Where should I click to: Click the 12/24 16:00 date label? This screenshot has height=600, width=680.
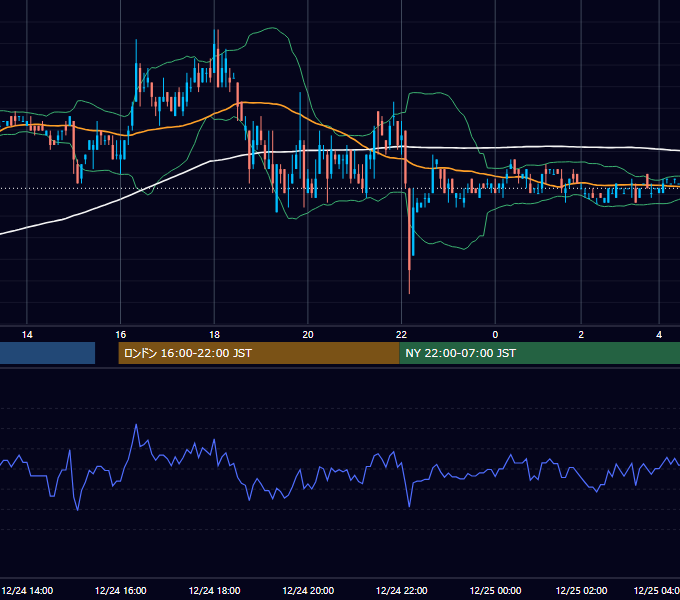121,591
